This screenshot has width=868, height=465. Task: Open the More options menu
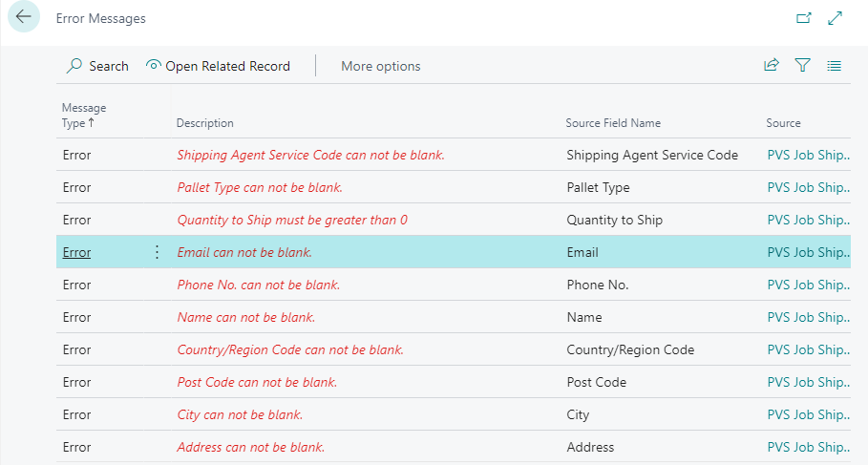381,66
